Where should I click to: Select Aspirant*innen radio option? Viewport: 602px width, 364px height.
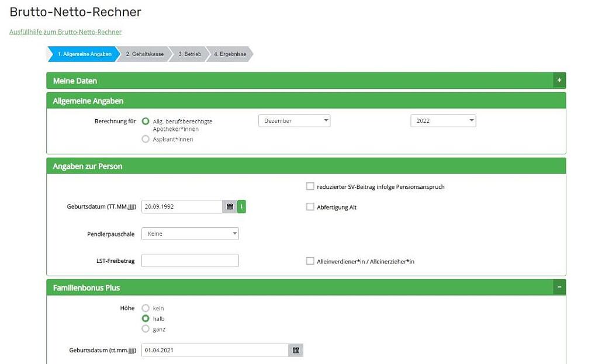click(x=146, y=140)
